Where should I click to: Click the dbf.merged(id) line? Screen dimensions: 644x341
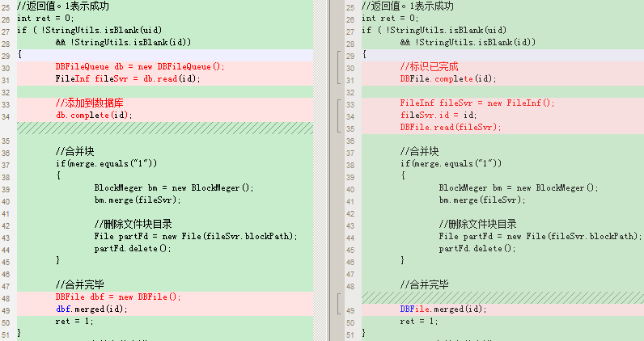click(165, 309)
